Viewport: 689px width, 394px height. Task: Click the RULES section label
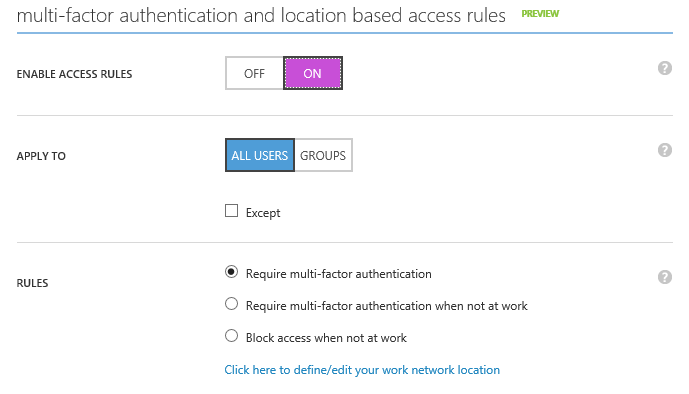33,283
